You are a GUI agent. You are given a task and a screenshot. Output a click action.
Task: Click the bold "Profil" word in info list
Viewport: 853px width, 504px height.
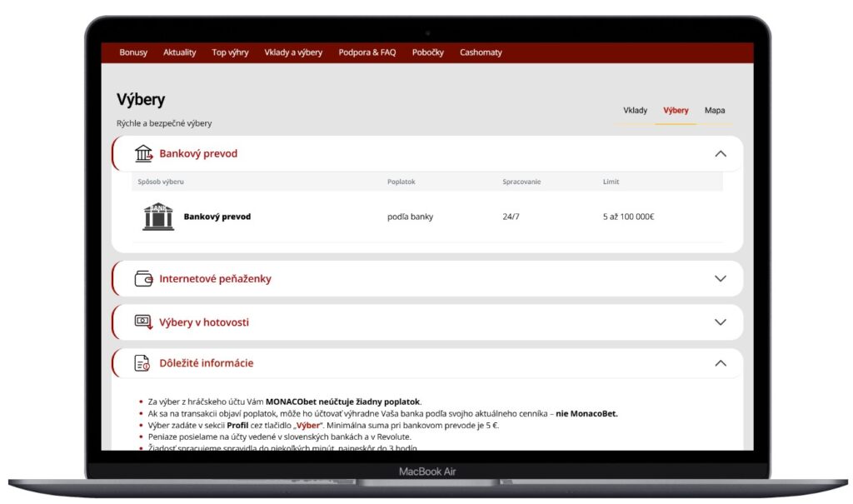tap(237, 425)
